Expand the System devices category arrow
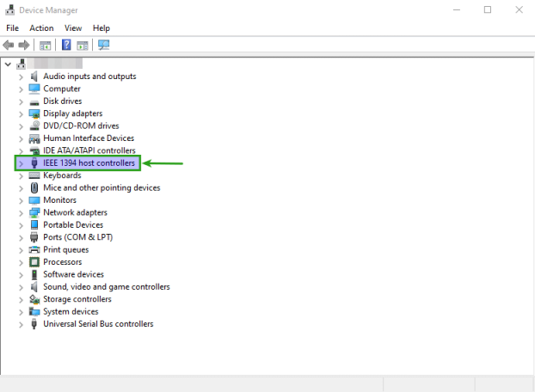535x392 pixels. click(21, 312)
